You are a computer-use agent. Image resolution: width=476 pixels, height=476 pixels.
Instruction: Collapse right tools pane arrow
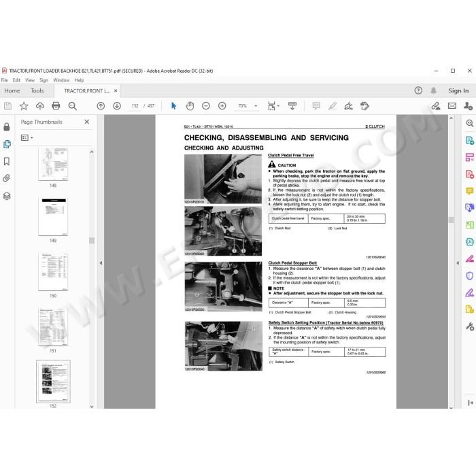tap(458, 263)
